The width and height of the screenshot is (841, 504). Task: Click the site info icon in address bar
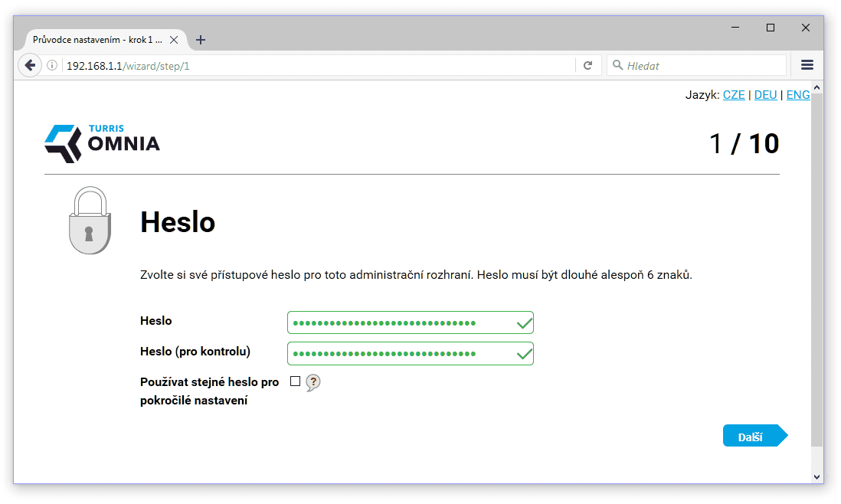point(52,66)
